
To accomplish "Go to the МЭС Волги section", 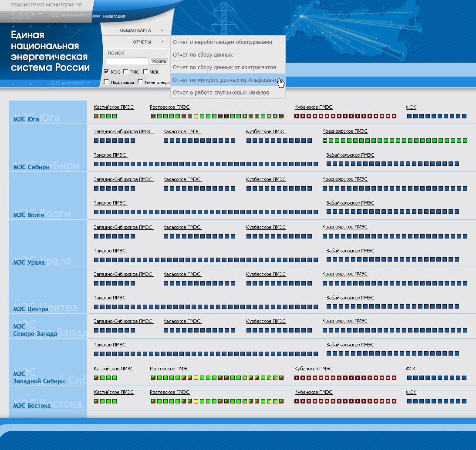I will pyautogui.click(x=29, y=215).
